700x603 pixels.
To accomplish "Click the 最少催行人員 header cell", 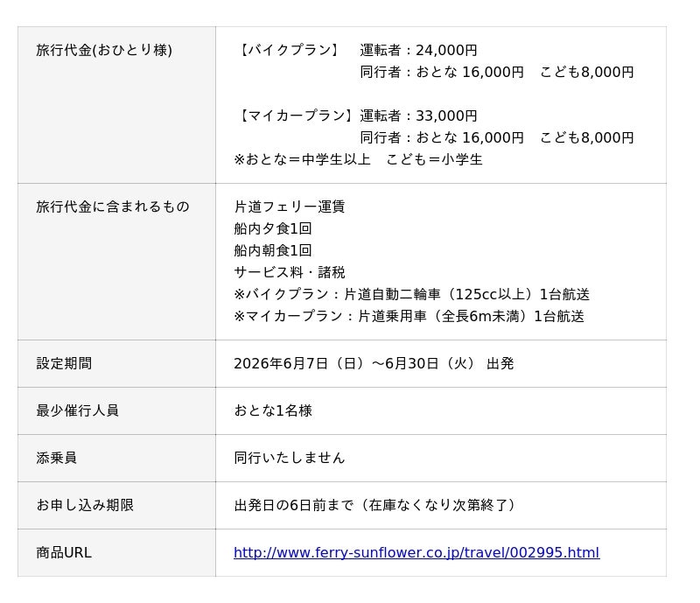I will [116, 411].
